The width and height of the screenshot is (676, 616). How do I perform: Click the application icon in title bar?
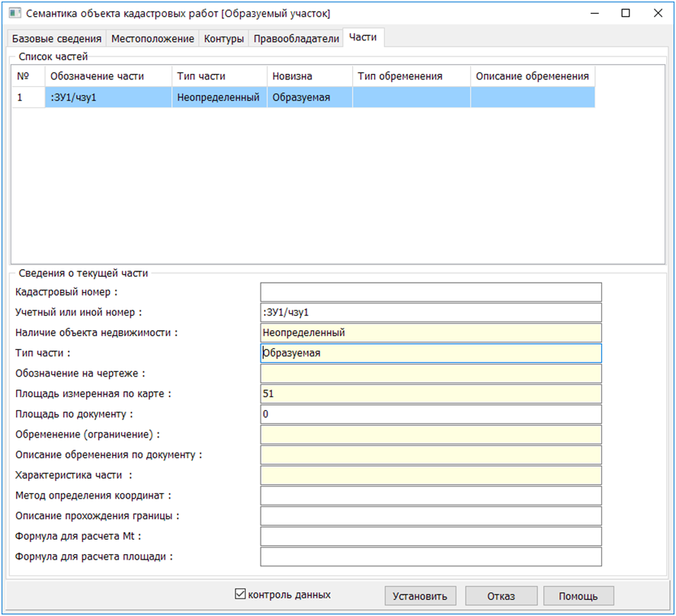pos(14,14)
